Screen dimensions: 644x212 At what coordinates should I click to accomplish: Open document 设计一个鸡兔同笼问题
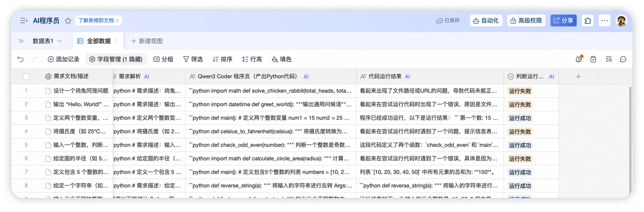pyautogui.click(x=77, y=91)
